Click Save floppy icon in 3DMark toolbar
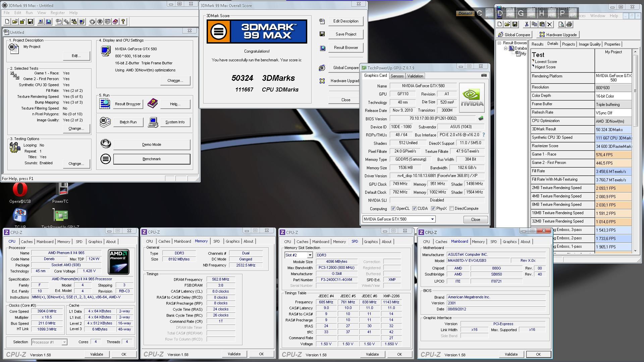Screen dimensions: 644x362 30,22
